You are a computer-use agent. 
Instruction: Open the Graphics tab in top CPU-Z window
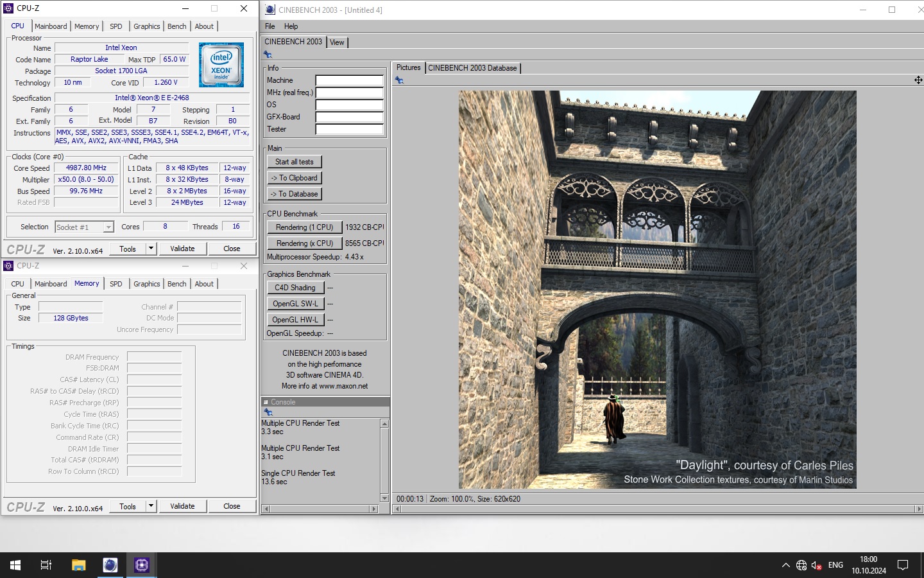(147, 26)
